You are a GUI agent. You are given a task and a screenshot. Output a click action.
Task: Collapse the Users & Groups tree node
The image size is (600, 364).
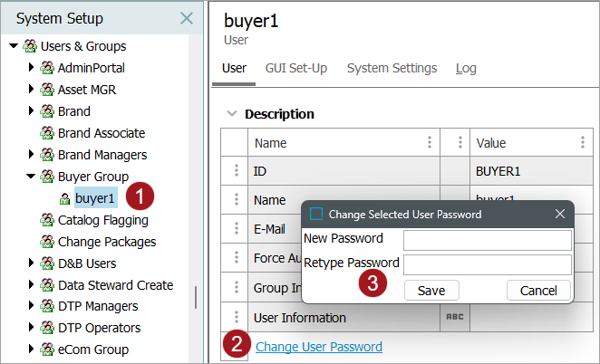point(14,46)
